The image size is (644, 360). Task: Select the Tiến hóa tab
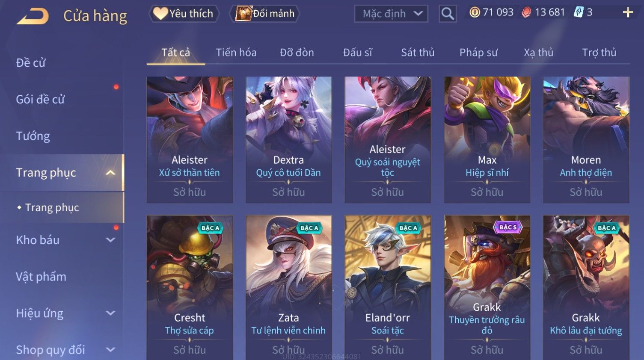236,53
